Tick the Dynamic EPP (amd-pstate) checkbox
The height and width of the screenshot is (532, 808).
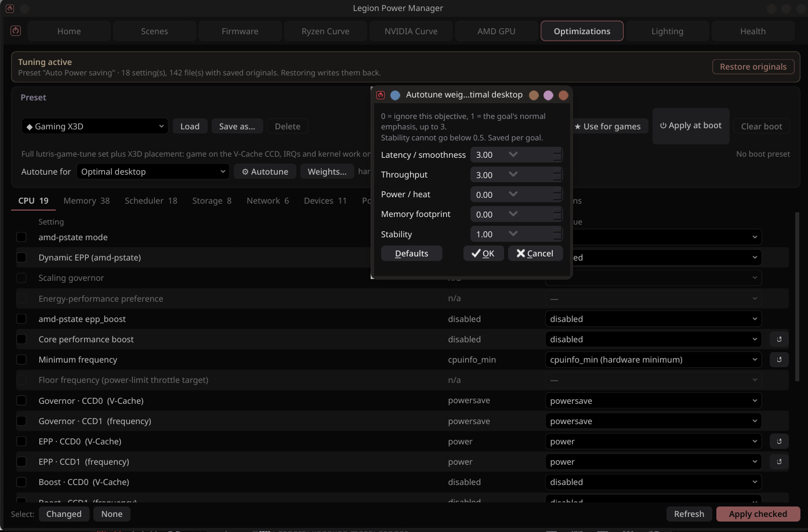[21, 258]
